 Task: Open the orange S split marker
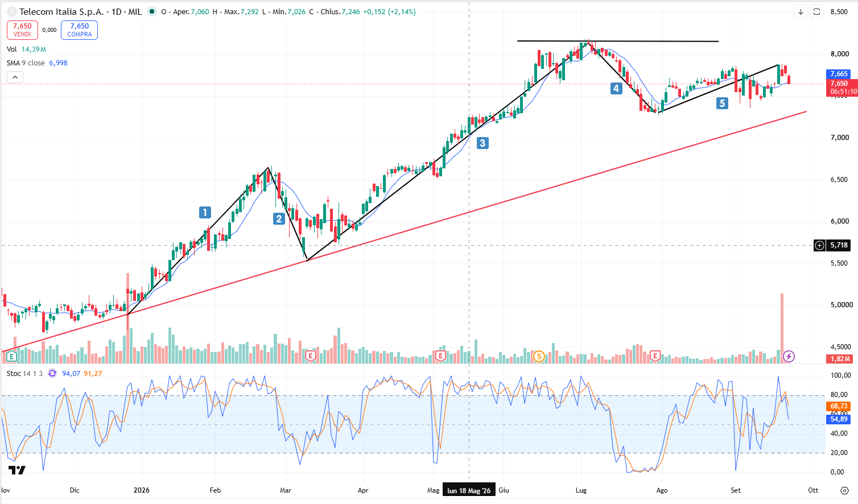click(538, 357)
